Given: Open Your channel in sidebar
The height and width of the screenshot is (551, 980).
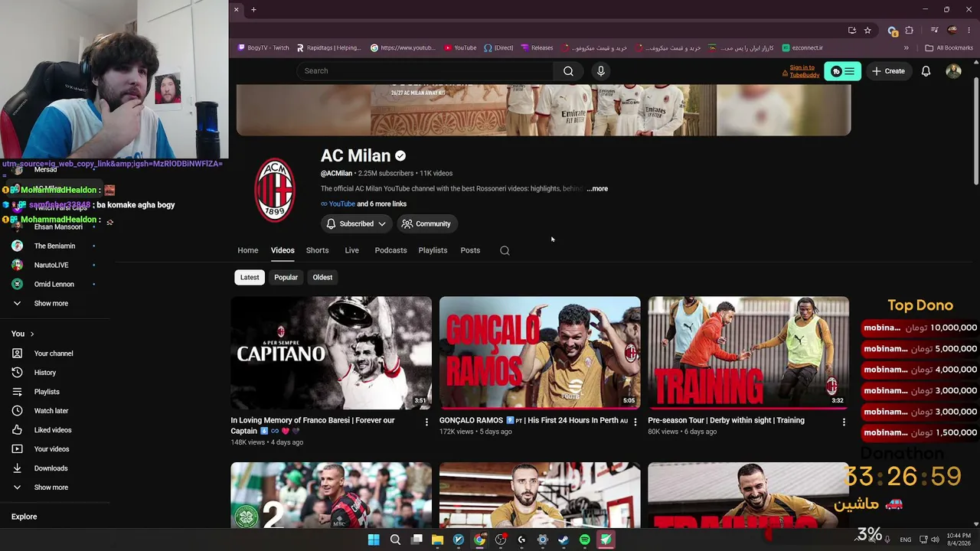Looking at the screenshot, I should [54, 354].
